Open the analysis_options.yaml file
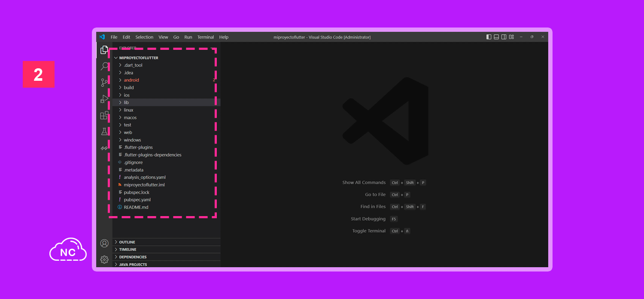The height and width of the screenshot is (299, 644). 166,177
